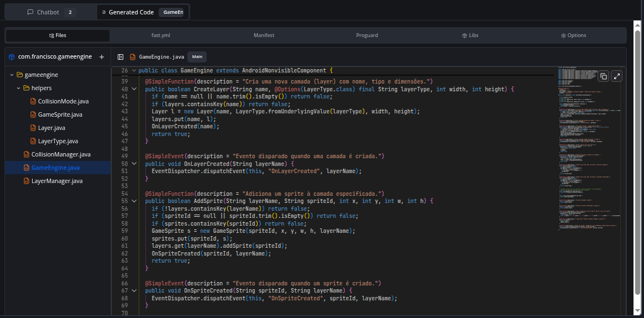Click the GameEngine.java icon in editor header
This screenshot has height=318, width=644.
coord(133,57)
